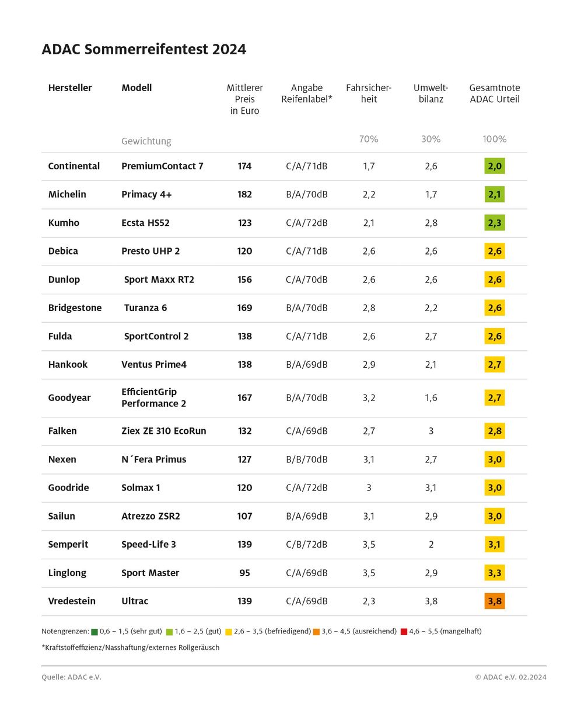Click the Gesamtnote ADAC Urteil header
588x707 pixels.
495,93
